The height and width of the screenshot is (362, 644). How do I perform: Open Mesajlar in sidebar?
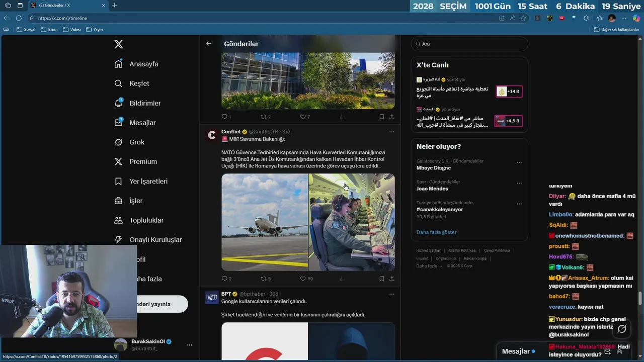coord(135,123)
